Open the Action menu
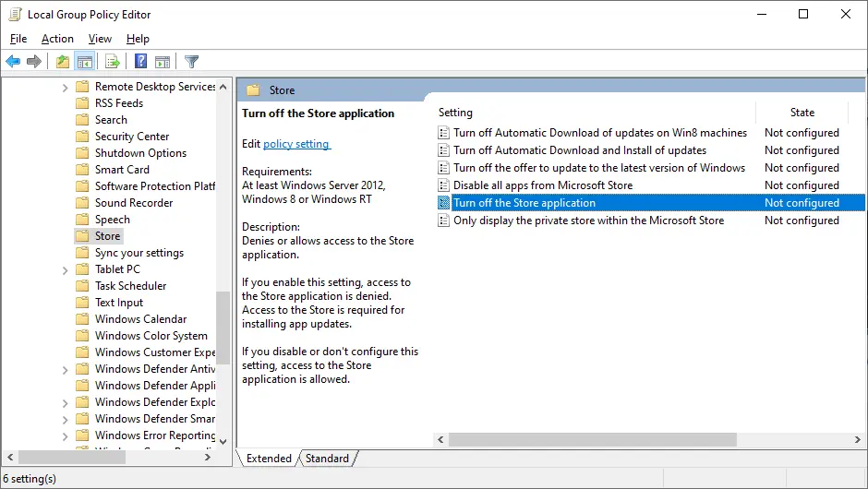Viewport: 868px width, 489px height. tap(57, 39)
